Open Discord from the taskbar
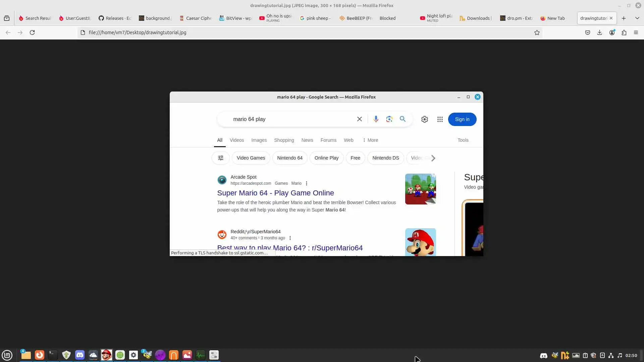This screenshot has height=362, width=644. point(80,355)
